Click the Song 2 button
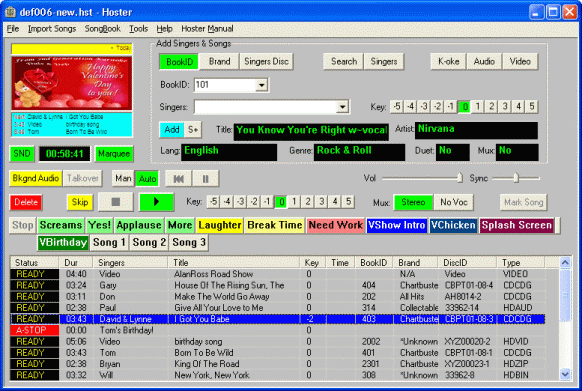 click(x=149, y=243)
